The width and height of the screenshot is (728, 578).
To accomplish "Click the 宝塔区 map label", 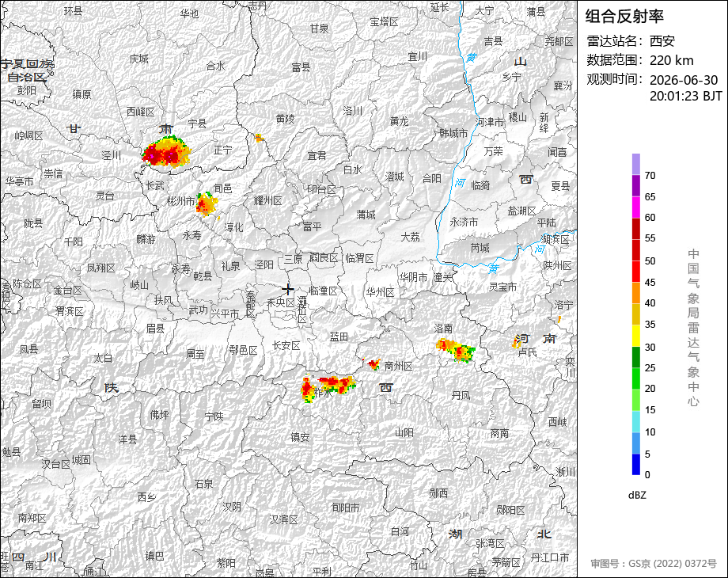I will tap(385, 21).
